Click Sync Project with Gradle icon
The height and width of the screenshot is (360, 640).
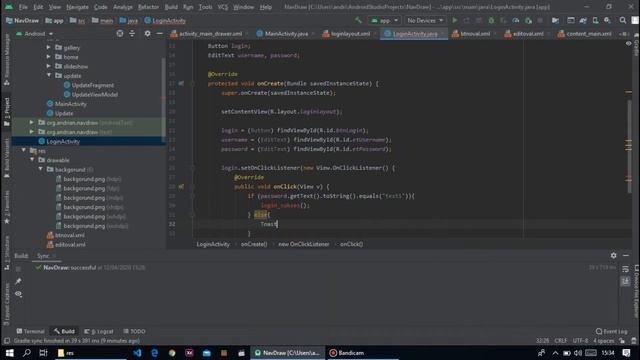coord(583,20)
